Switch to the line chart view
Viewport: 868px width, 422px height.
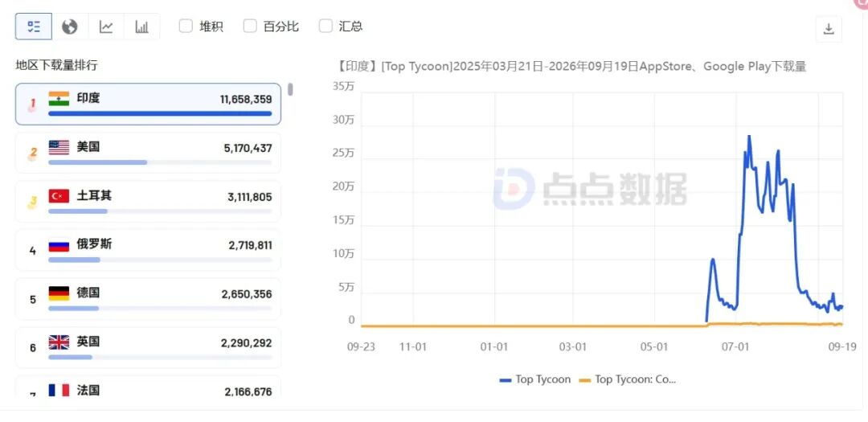[x=106, y=27]
